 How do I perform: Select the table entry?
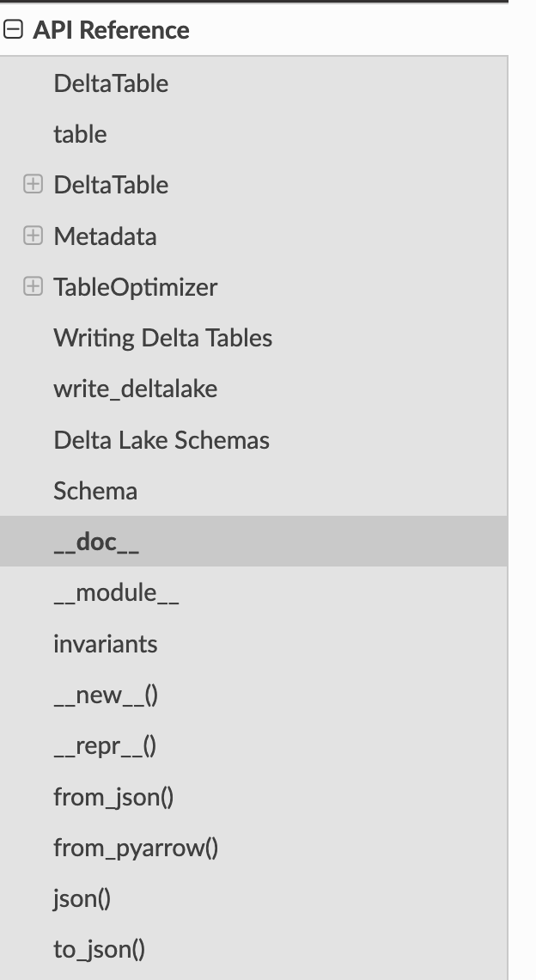(x=80, y=133)
